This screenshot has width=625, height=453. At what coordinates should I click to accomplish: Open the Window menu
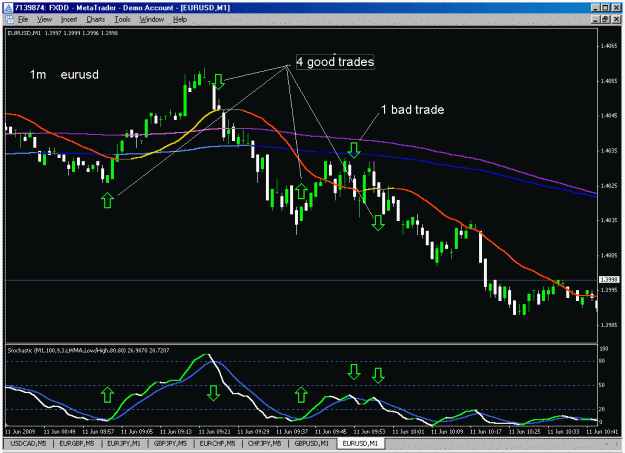coord(151,19)
